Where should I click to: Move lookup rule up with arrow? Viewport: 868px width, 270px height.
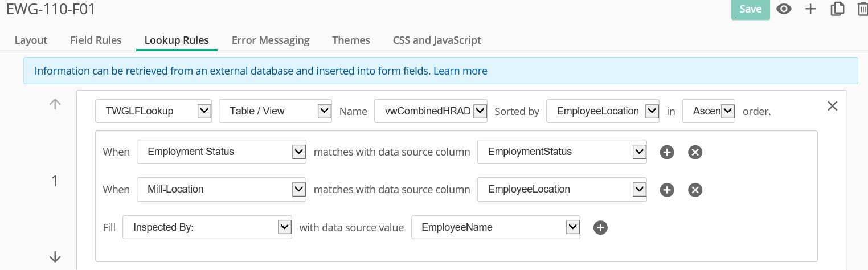(55, 104)
